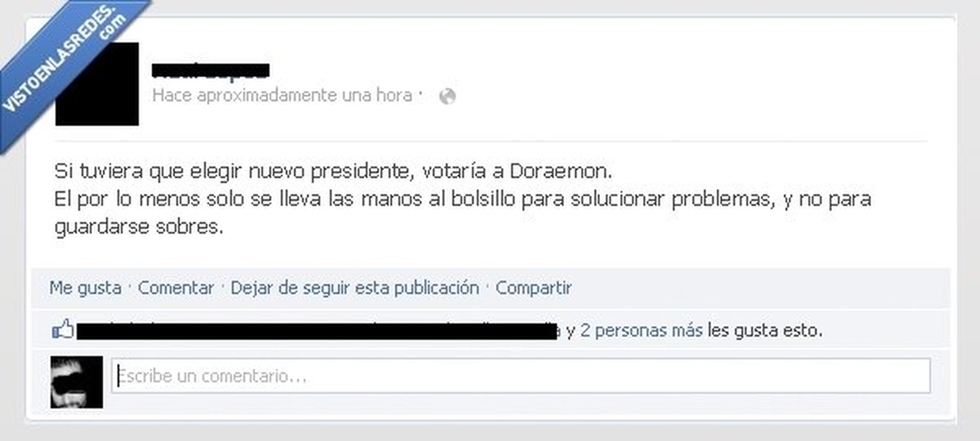Viewport: 980px width, 441px height.
Task: Click the redacted names of likers
Action: (x=318, y=331)
